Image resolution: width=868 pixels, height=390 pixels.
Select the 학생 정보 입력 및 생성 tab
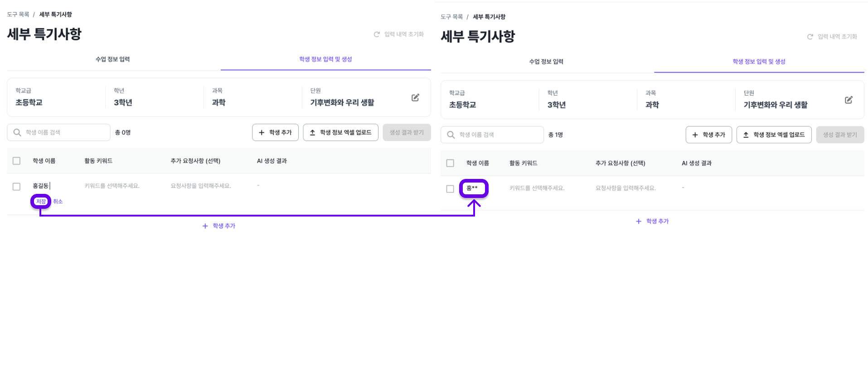(325, 59)
